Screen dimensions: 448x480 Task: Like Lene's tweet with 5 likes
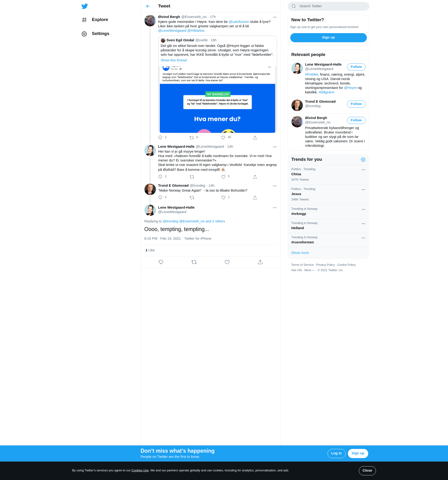(x=224, y=177)
